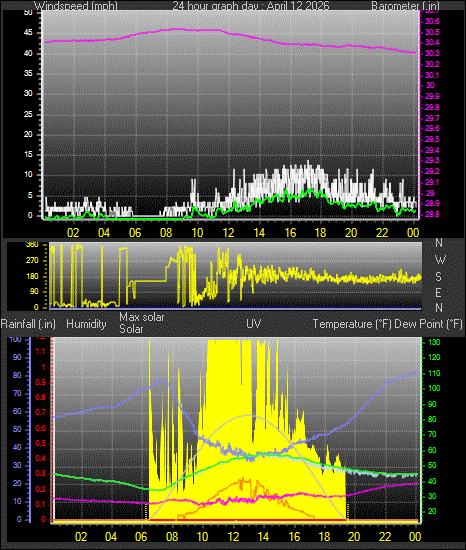Click the 0.7 value on red rainfall axis

(41, 412)
